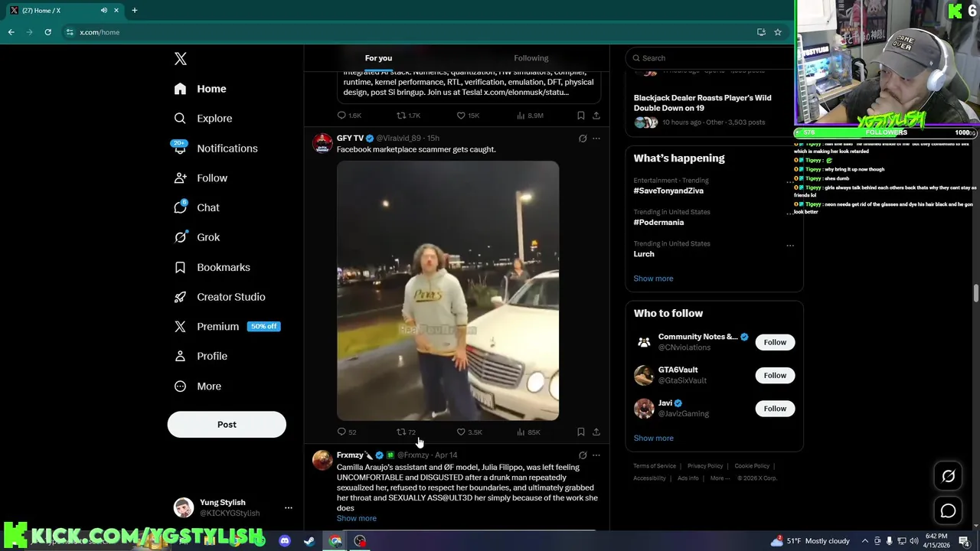The height and width of the screenshot is (551, 980).
Task: Open Bookmarks in the sidebar
Action: [x=212, y=267]
